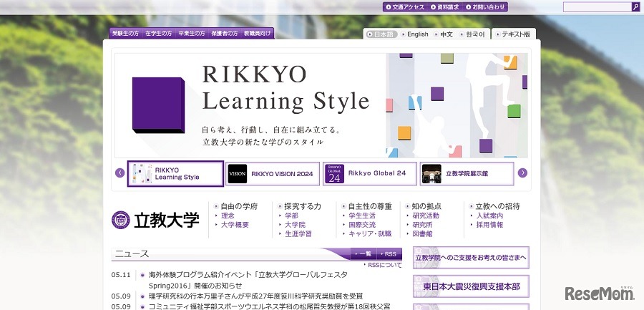Select the 在学生の方 tab
This screenshot has width=644, height=310.
[159, 34]
